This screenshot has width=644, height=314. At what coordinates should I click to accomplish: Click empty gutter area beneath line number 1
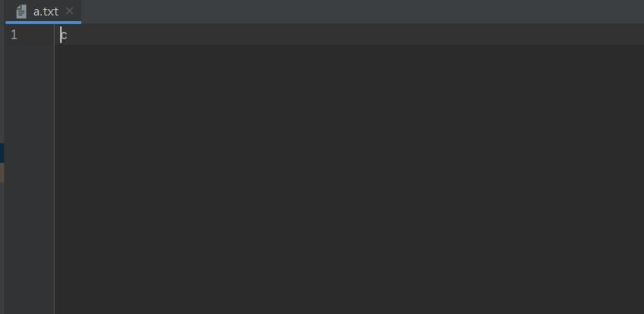click(29, 176)
